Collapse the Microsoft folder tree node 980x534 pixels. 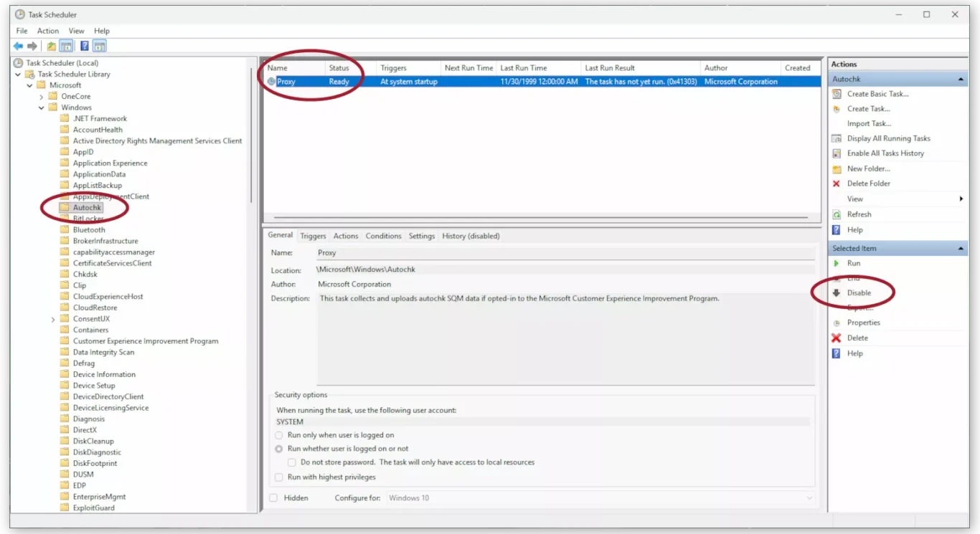click(x=29, y=85)
